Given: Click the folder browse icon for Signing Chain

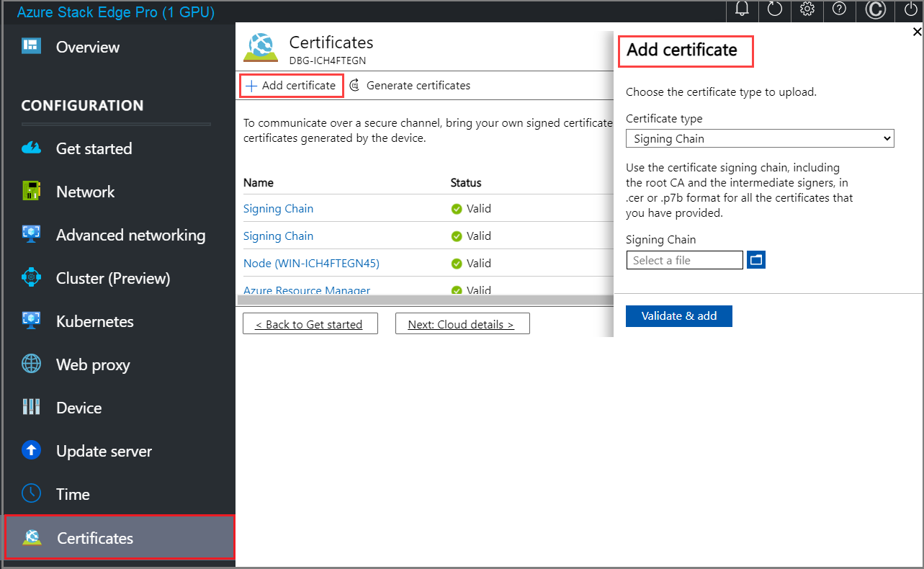Looking at the screenshot, I should tap(755, 260).
